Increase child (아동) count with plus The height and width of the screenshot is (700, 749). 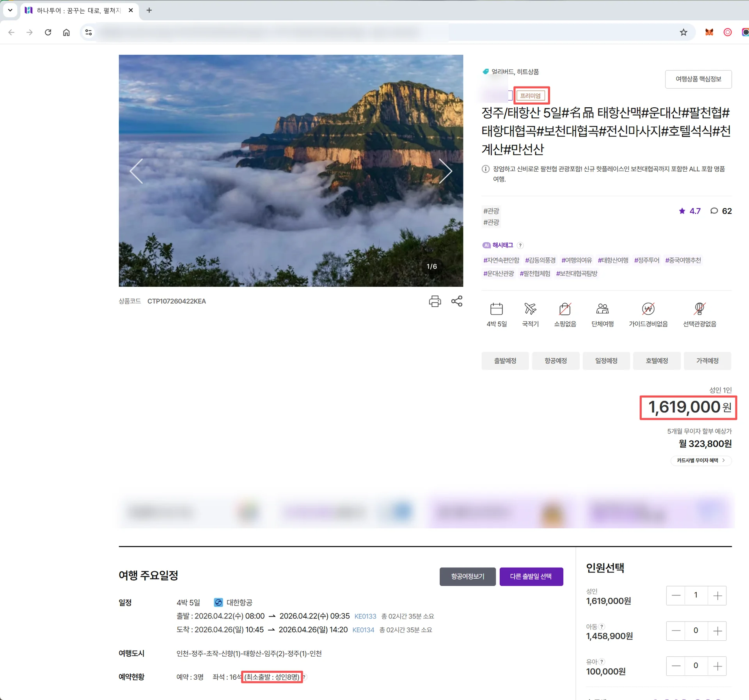point(717,631)
